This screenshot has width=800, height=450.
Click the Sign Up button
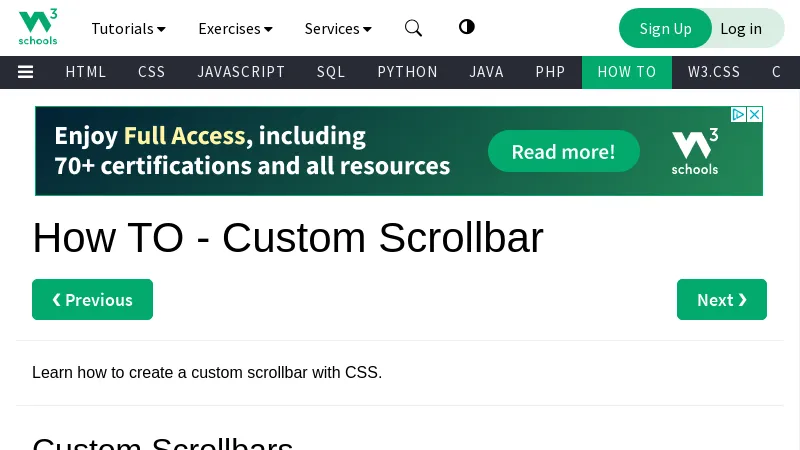tap(665, 28)
